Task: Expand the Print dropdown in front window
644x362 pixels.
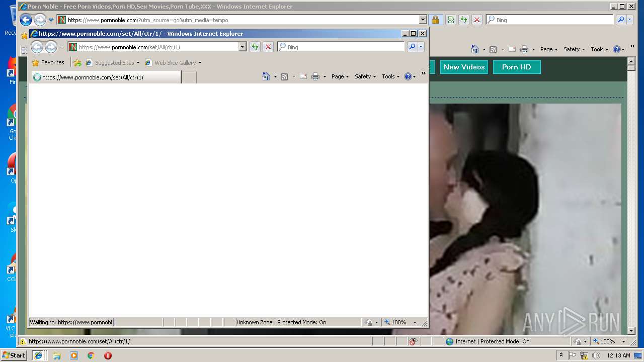Action: tap(325, 77)
